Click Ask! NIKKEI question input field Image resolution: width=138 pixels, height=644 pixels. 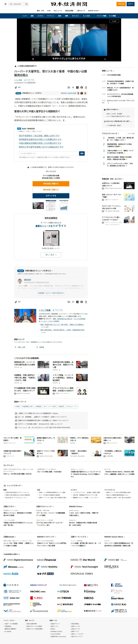click(x=49, y=153)
